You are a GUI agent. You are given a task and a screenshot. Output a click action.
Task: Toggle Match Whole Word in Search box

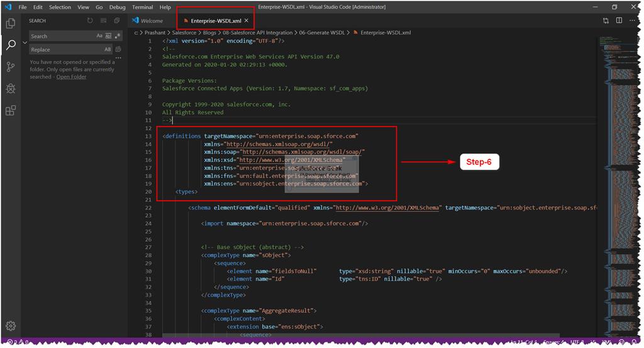(x=108, y=36)
